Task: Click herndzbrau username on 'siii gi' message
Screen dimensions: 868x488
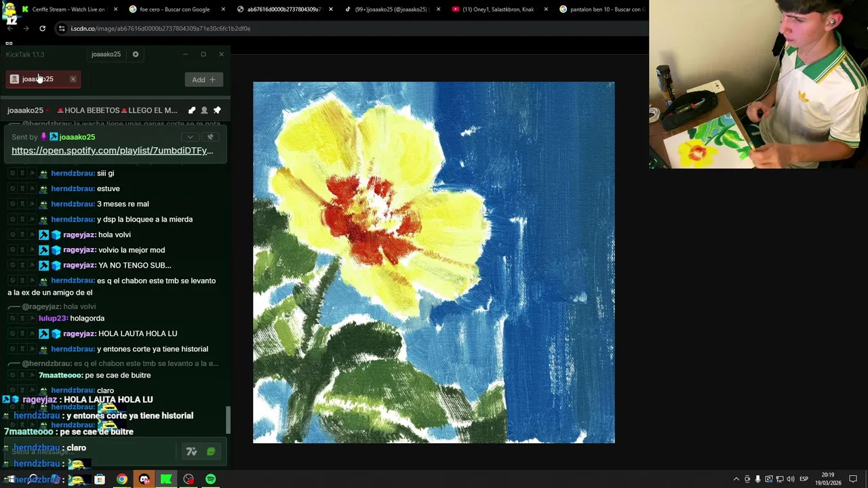Action: click(x=73, y=174)
